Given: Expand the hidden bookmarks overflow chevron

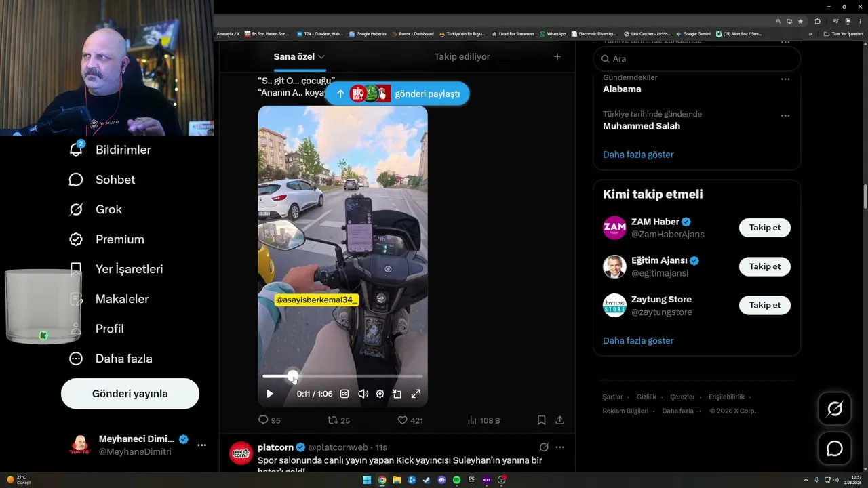Looking at the screenshot, I should point(810,34).
